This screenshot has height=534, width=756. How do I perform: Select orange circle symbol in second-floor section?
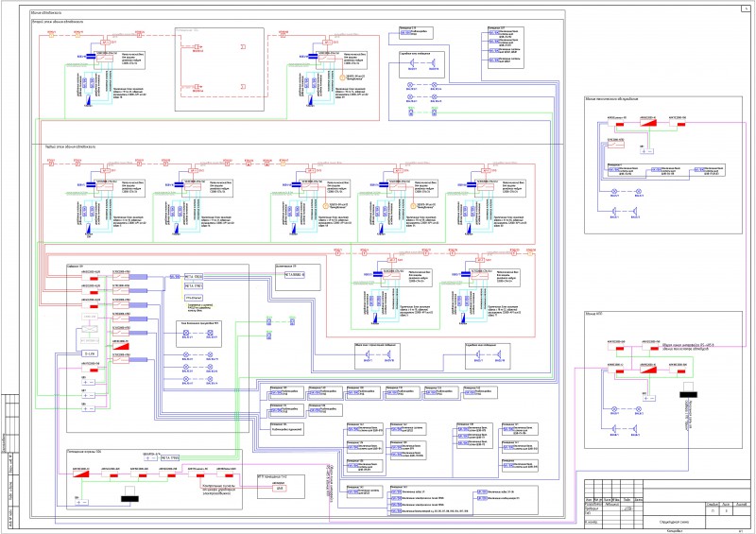343,78
